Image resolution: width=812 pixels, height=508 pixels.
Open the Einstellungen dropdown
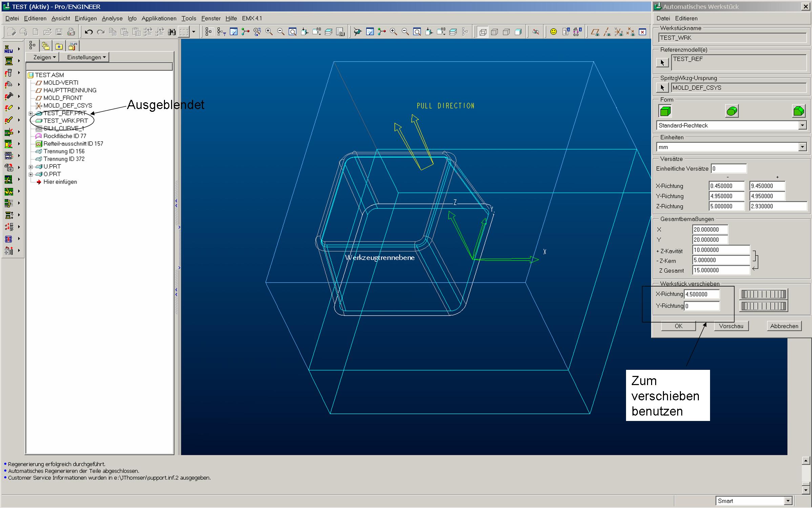click(84, 57)
